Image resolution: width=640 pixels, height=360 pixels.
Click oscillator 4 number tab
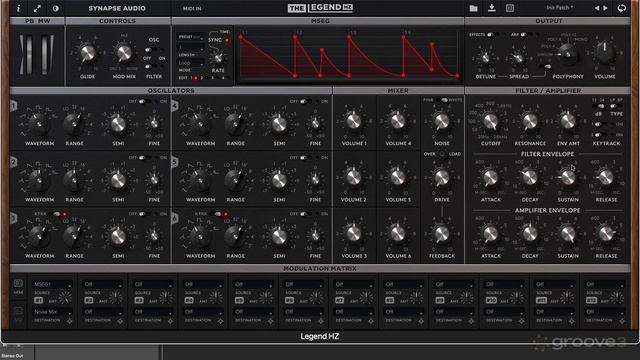coord(175,106)
